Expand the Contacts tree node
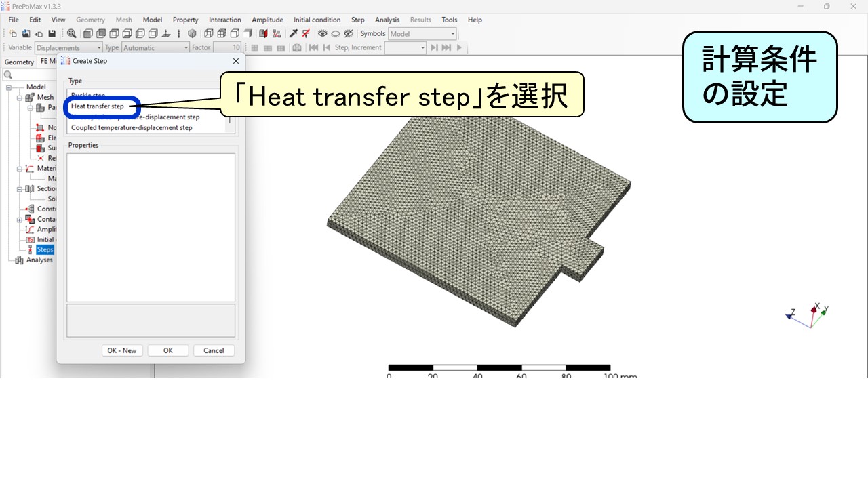 tap(20, 219)
